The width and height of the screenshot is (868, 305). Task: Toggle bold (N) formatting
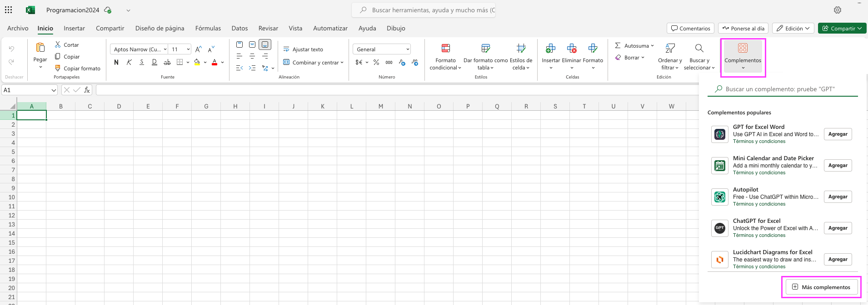[116, 62]
